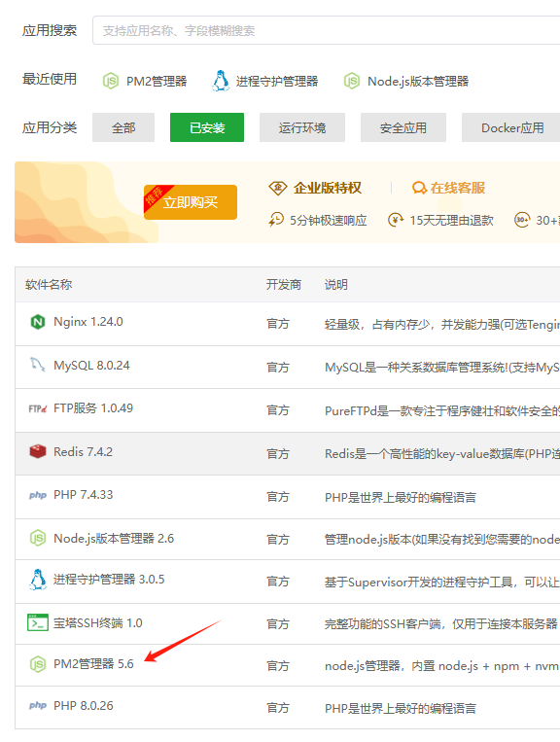This screenshot has height=742, width=560.
Task: Click the Nginx icon
Action: 38,322
